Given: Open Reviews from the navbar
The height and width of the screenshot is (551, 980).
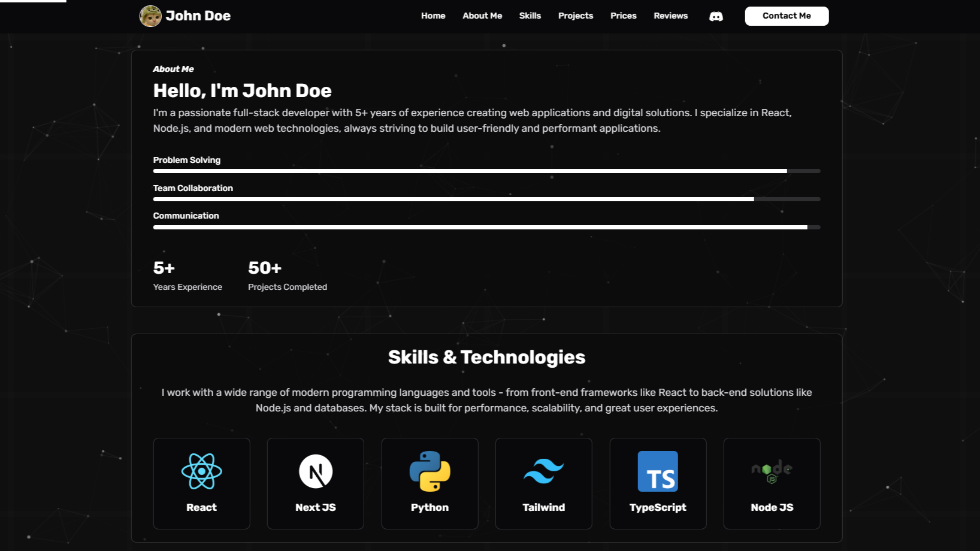Looking at the screenshot, I should pos(670,16).
